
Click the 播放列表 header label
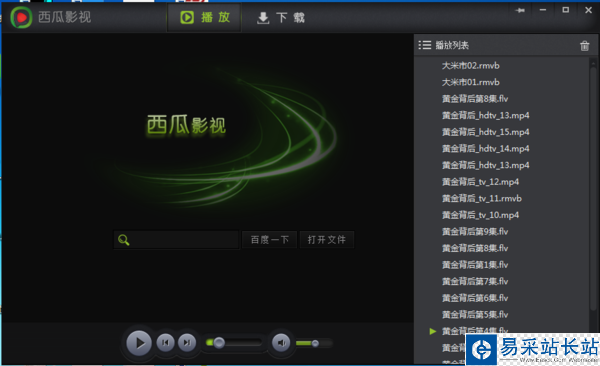coord(452,45)
